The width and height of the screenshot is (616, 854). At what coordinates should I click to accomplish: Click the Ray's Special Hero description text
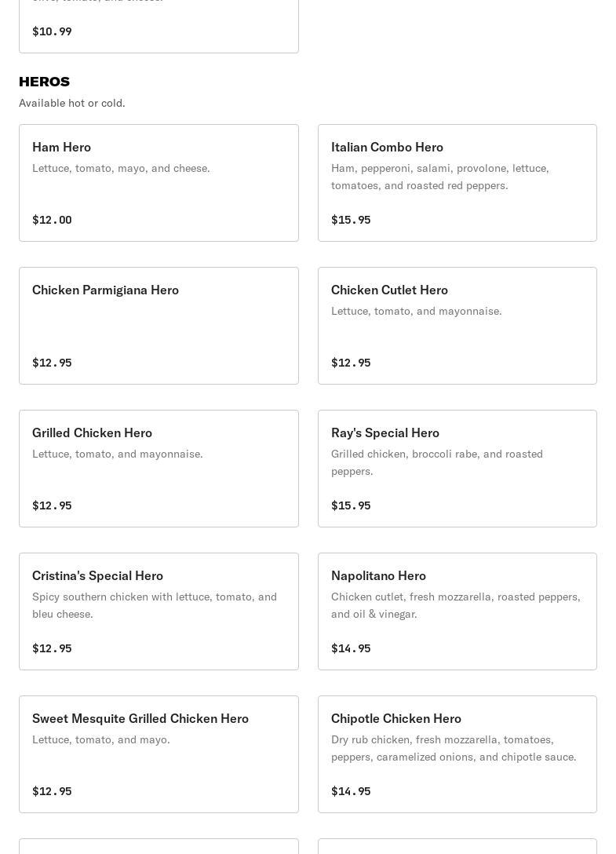coord(436,462)
